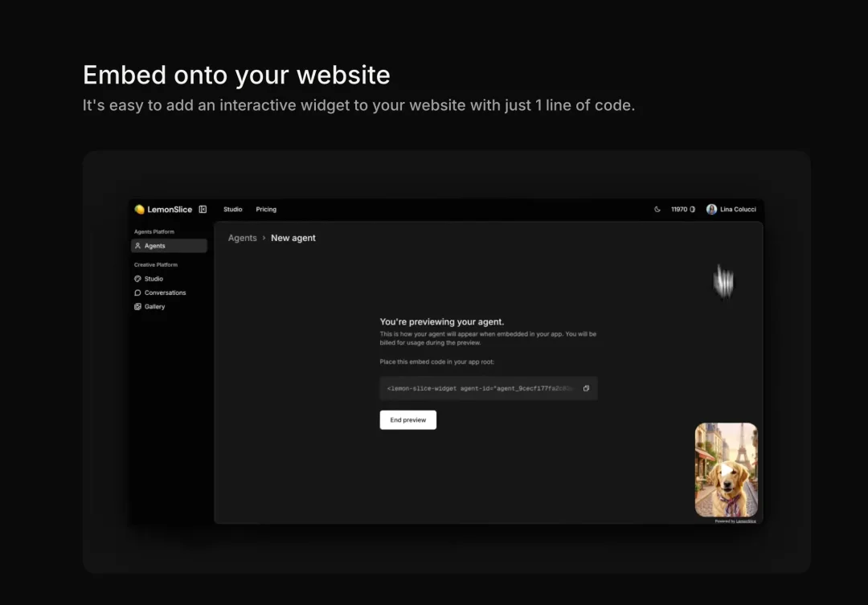868x605 pixels.
Task: Play the dog agent widget video
Action: 726,470
